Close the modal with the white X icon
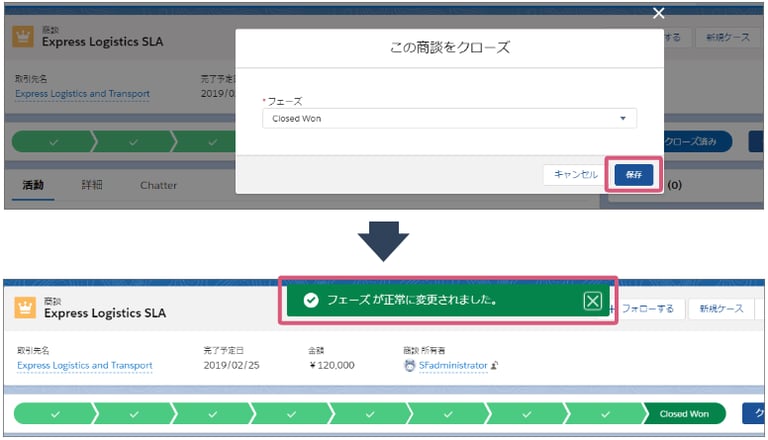The image size is (768, 440). click(x=658, y=13)
